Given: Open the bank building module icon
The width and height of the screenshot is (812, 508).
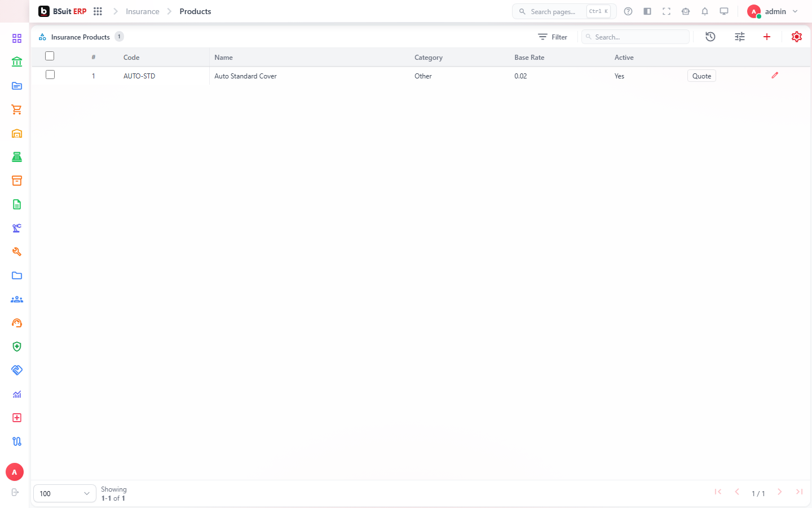Looking at the screenshot, I should (17, 62).
